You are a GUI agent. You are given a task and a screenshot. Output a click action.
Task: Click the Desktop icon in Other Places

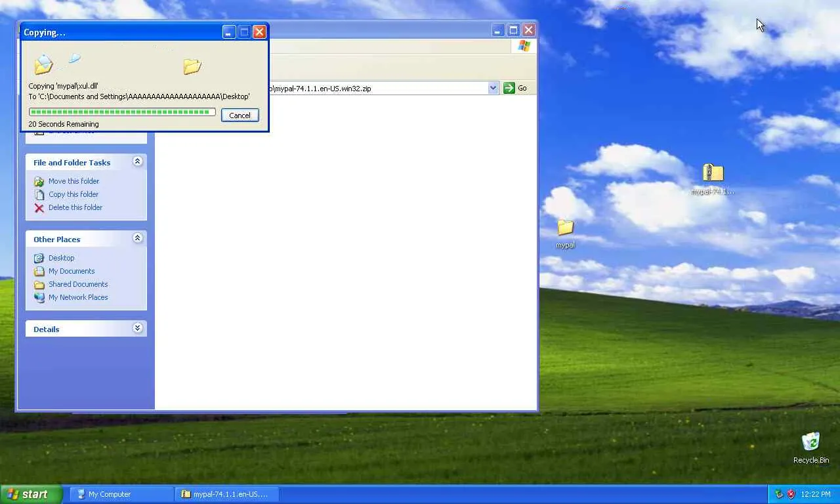tap(39, 258)
